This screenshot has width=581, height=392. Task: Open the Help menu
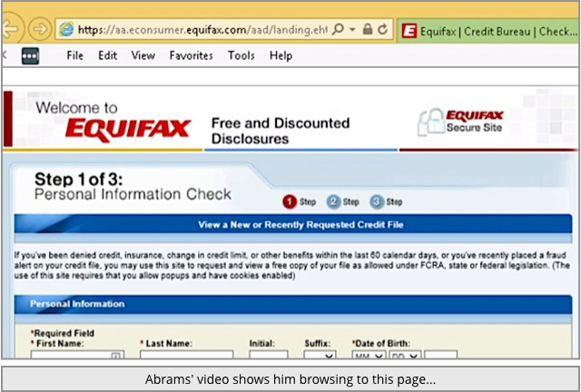pyautogui.click(x=281, y=55)
